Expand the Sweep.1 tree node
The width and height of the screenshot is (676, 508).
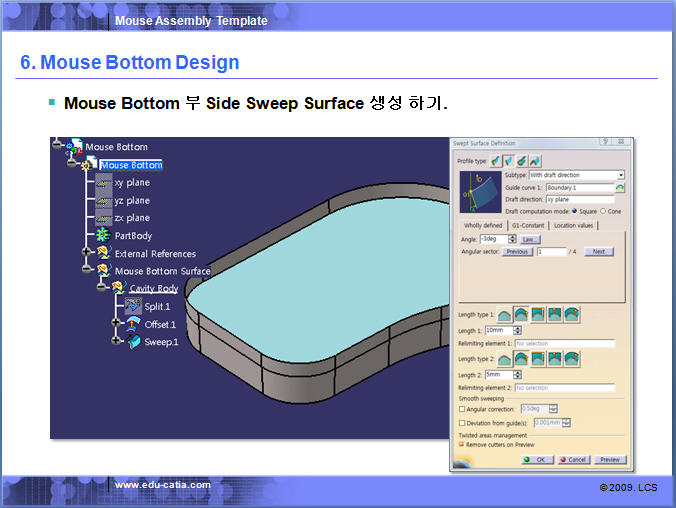[x=118, y=341]
